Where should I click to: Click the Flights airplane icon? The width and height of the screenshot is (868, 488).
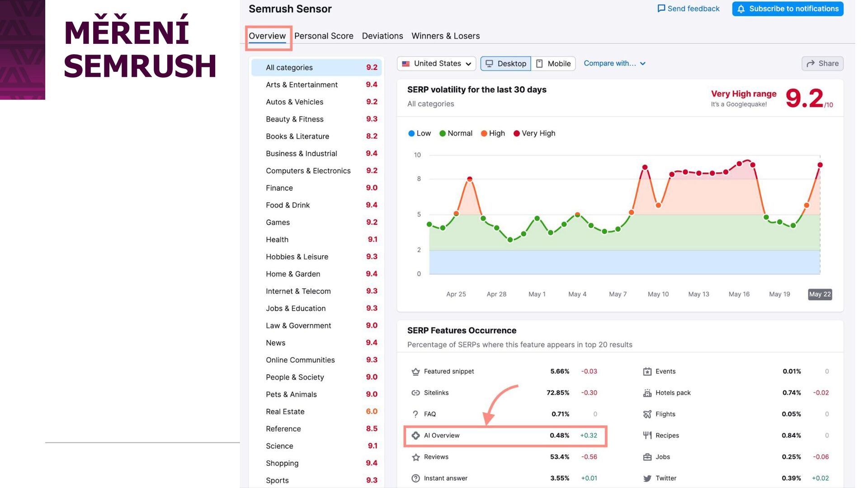[x=647, y=414]
